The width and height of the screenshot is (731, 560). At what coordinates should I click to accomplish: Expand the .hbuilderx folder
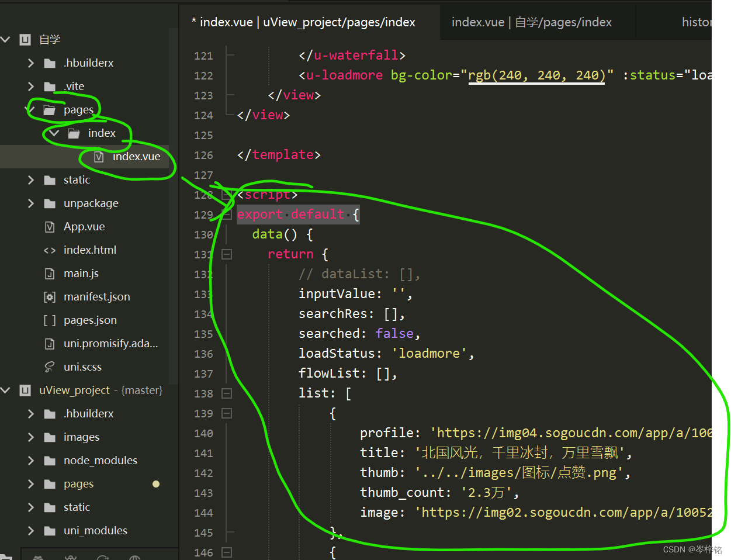coord(32,63)
